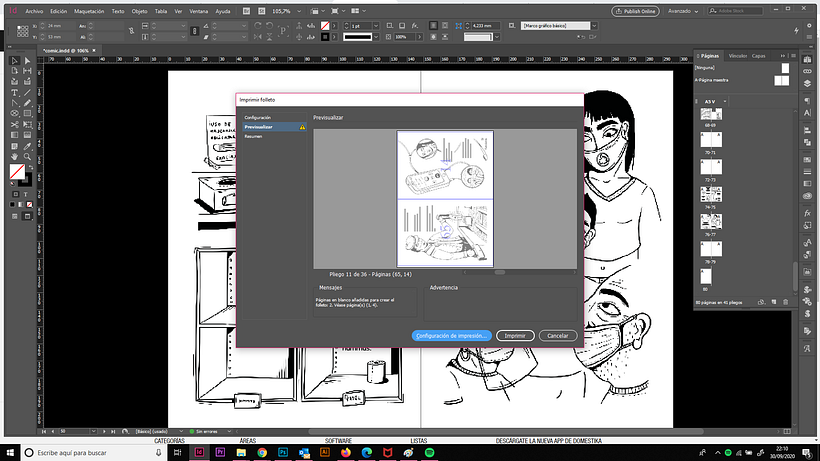Viewport: 820px width, 461px height.
Task: Open the stroke weight 1 pt dropdown
Action: 375,26
